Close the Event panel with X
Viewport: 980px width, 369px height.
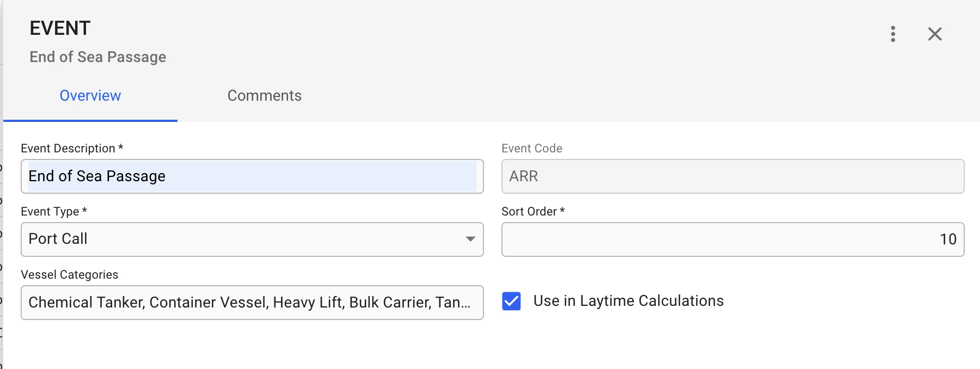[935, 34]
